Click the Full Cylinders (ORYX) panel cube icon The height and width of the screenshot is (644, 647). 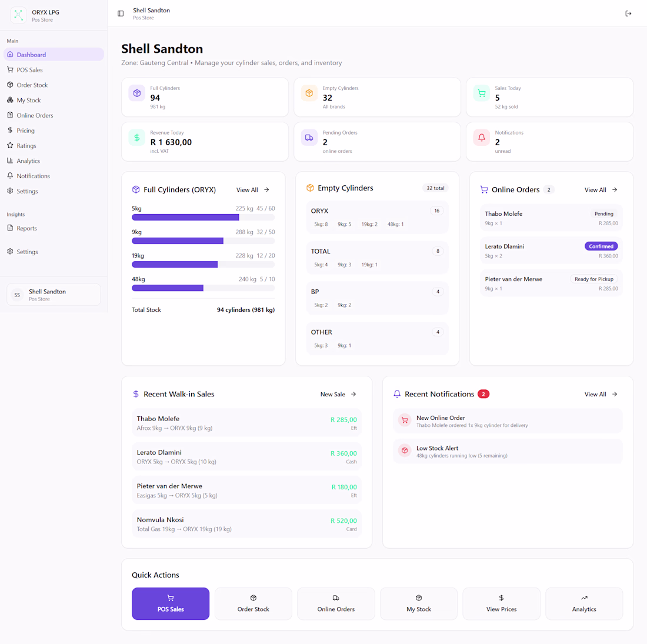click(x=136, y=190)
